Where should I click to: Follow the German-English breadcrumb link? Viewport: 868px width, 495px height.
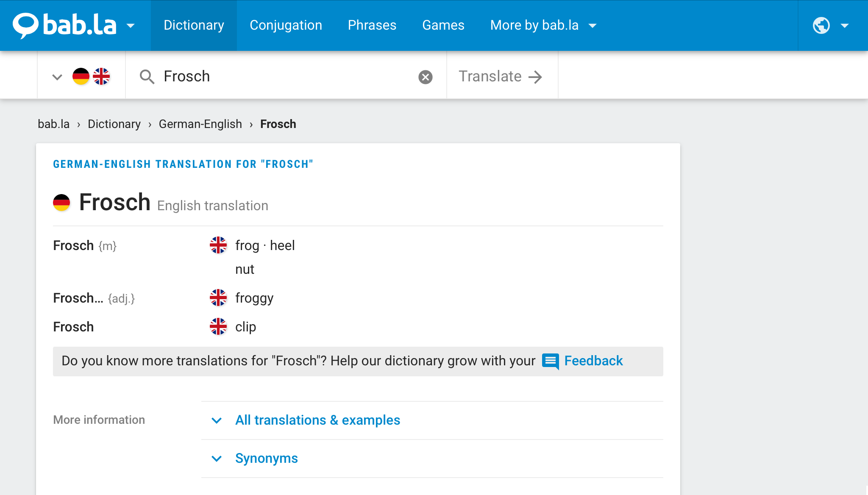click(200, 124)
